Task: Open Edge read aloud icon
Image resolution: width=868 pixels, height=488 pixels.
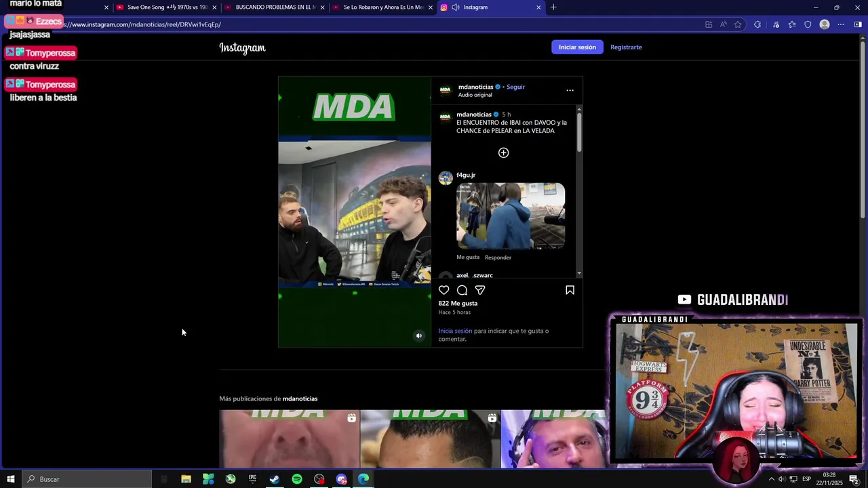Action: (x=723, y=24)
